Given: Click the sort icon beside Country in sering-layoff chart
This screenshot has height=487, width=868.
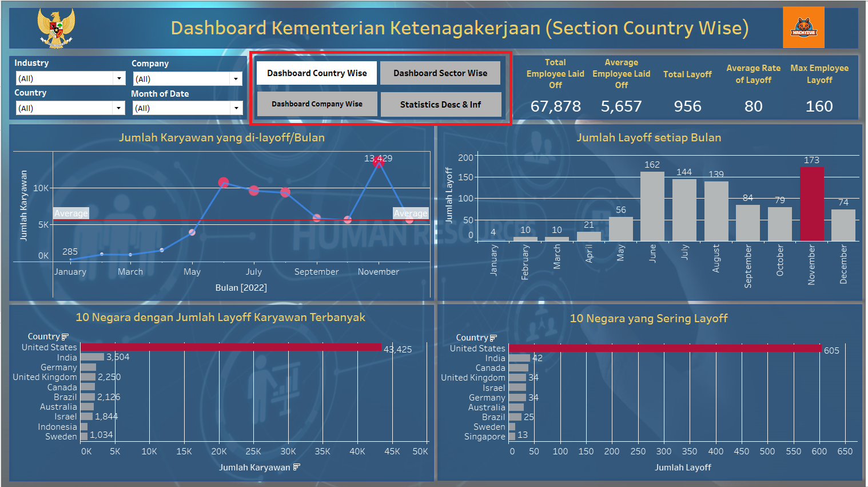Looking at the screenshot, I should pyautogui.click(x=493, y=337).
